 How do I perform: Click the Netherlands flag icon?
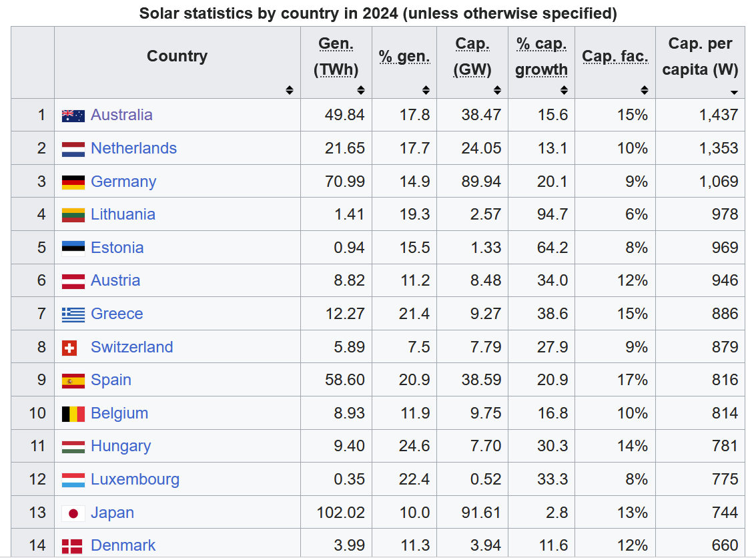[x=73, y=149]
